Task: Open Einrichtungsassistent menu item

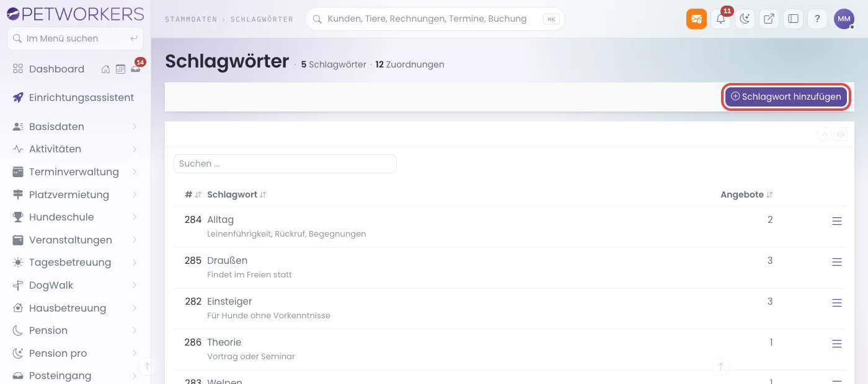Action: coord(75,98)
